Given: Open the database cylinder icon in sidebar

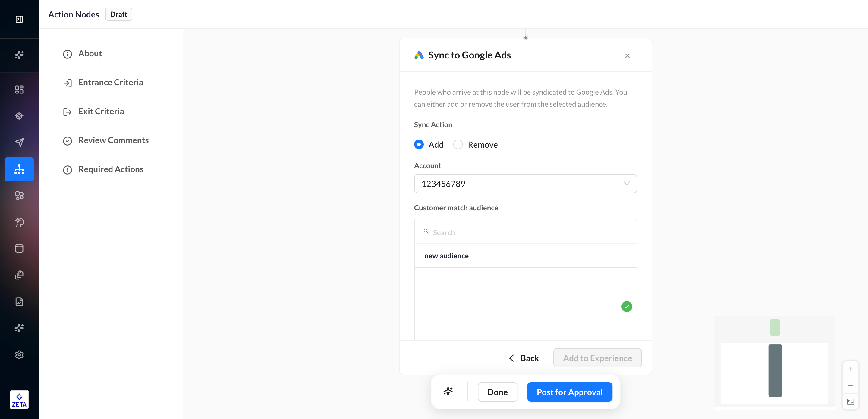Looking at the screenshot, I should pos(19,248).
